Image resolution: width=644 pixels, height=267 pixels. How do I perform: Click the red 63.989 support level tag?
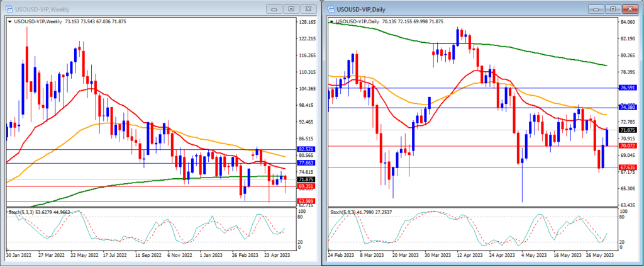308,201
